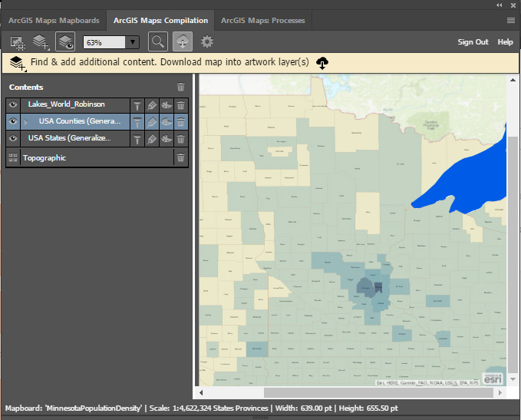Click the select map extent toolbar icon

point(18,42)
